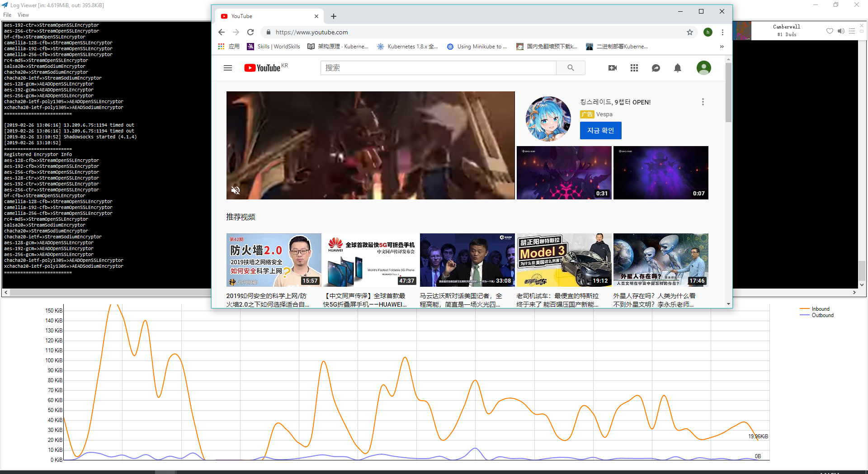Click the 19.96KiB inbound value label

758,436
